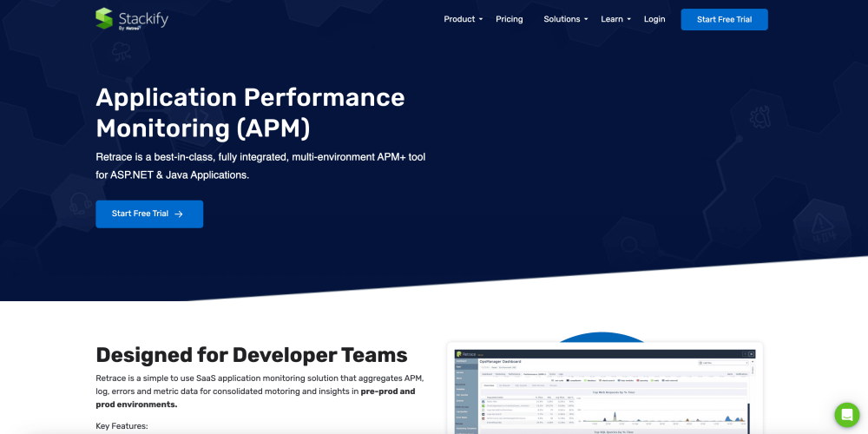Go to the Login page

pos(654,19)
